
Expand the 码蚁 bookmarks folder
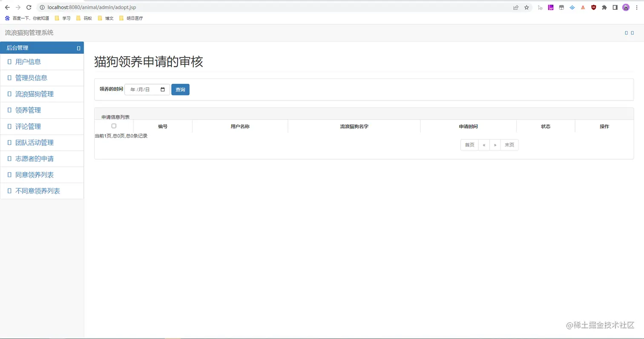pos(84,18)
